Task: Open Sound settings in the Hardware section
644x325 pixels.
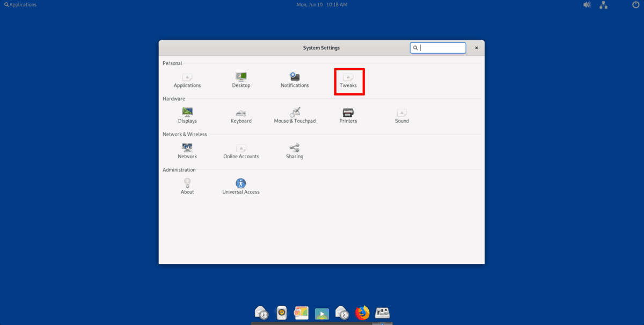Action: pyautogui.click(x=402, y=116)
